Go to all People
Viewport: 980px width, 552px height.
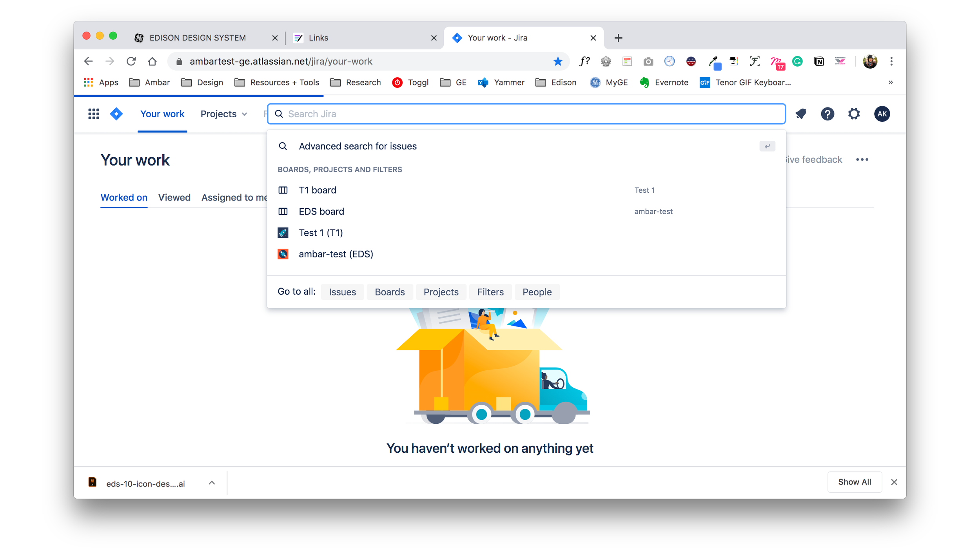[537, 292]
